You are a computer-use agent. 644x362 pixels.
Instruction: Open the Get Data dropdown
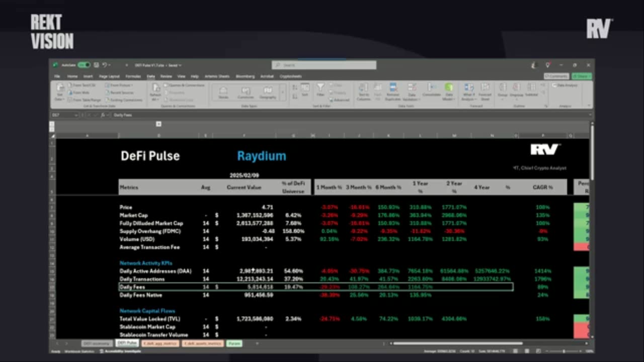(59, 92)
